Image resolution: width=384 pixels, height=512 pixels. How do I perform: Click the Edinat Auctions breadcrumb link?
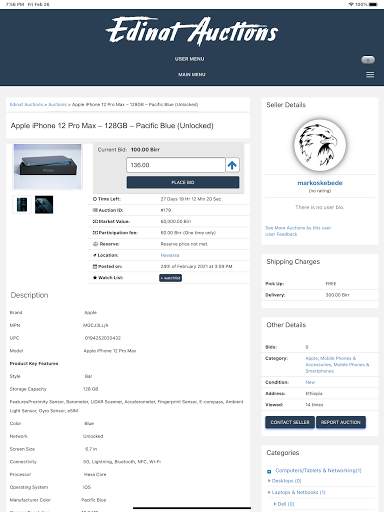pyautogui.click(x=26, y=104)
